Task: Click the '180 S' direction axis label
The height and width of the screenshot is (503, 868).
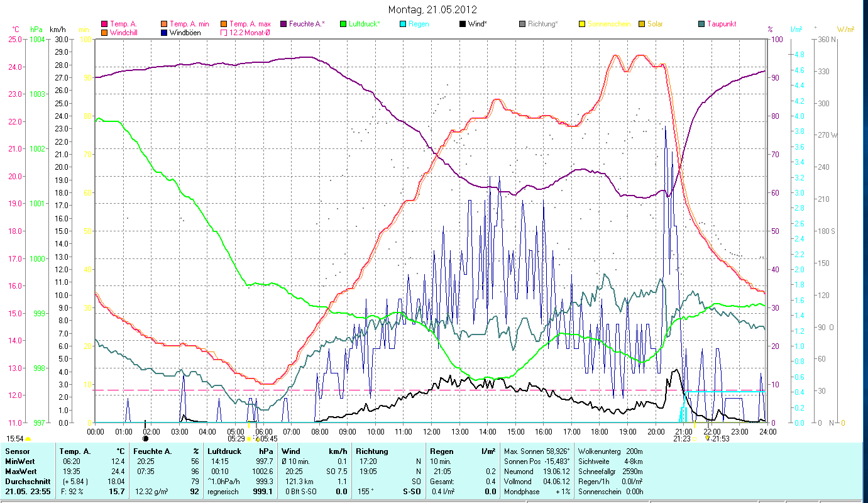Action: (827, 231)
